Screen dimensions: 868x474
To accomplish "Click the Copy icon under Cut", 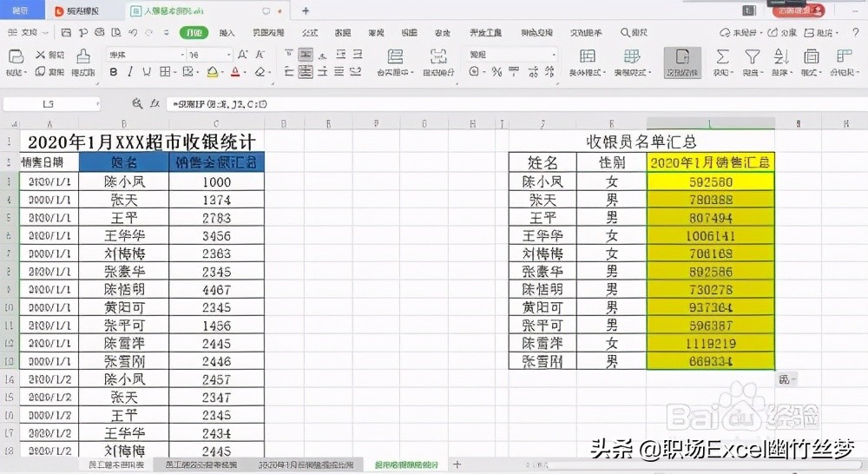I will coord(41,71).
